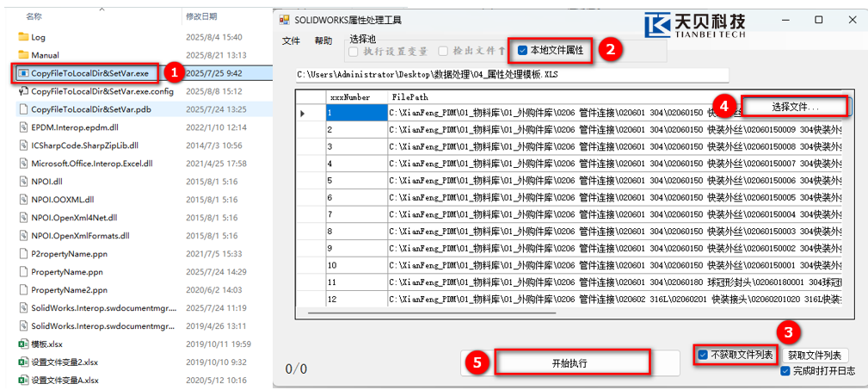Viewport: 868px width, 390px height.
Task: Click the 选择文件... button
Action: click(x=795, y=107)
